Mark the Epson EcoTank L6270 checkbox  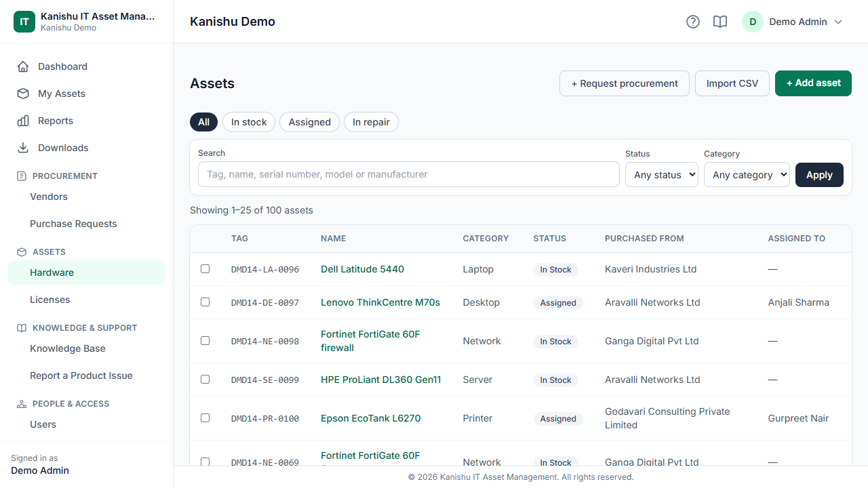coord(205,418)
